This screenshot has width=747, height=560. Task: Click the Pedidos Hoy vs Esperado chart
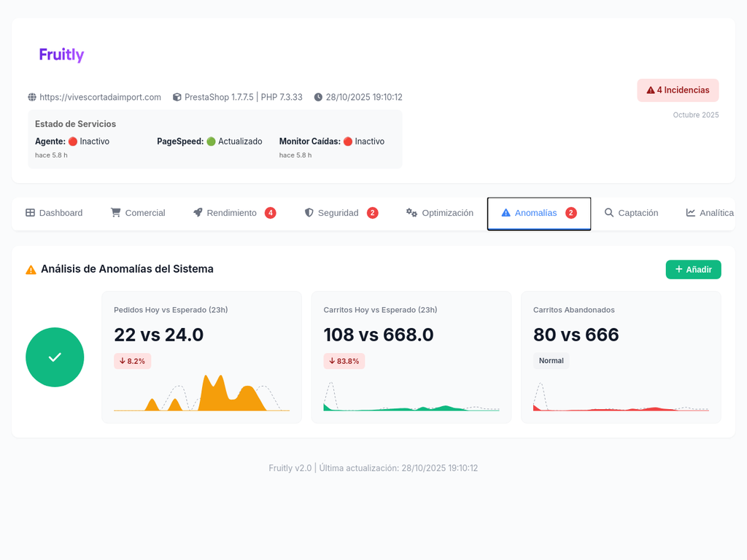[x=201, y=394]
